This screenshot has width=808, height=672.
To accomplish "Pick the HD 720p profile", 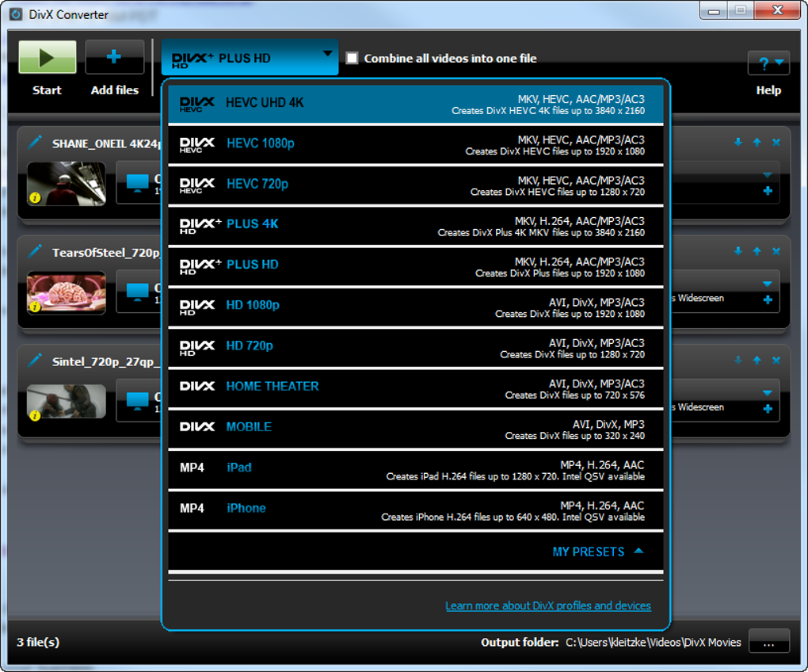I will tap(415, 349).
